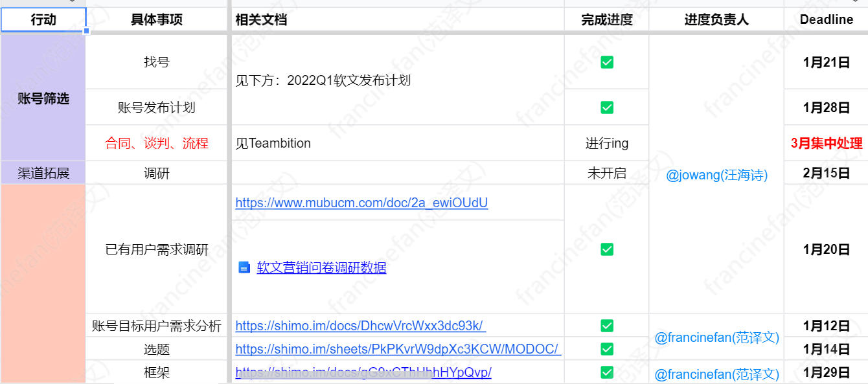
Task: Select the 选题 cell
Action: coord(157,349)
